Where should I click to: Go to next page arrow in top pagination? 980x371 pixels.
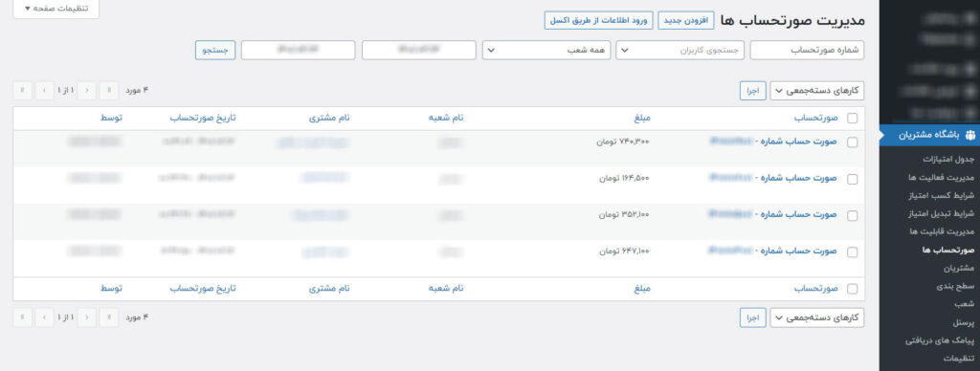click(x=44, y=91)
